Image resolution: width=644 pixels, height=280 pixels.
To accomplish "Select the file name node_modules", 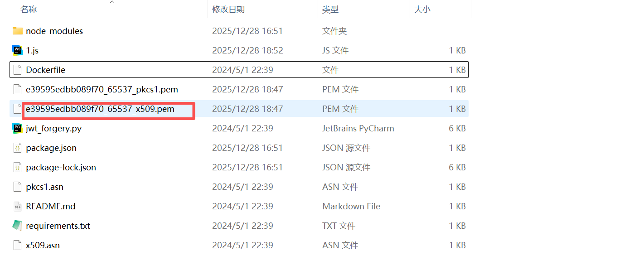I will [x=54, y=31].
